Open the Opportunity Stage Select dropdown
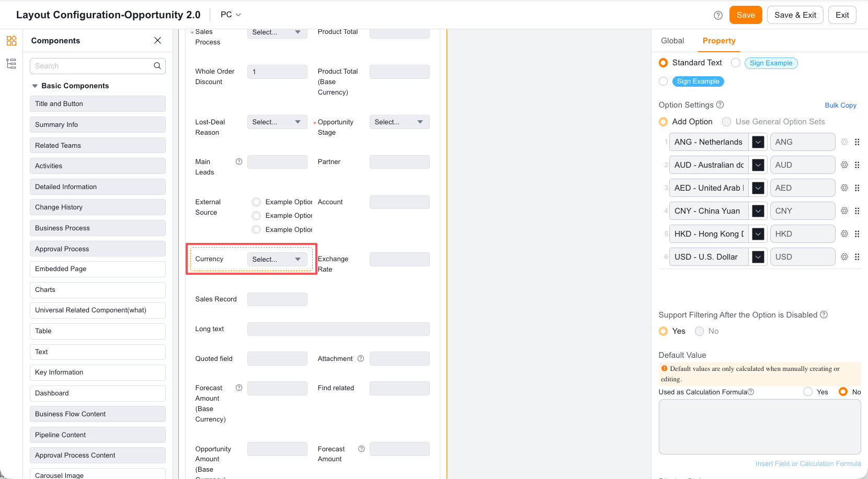Viewport: 868px width, 479px height. (x=399, y=122)
